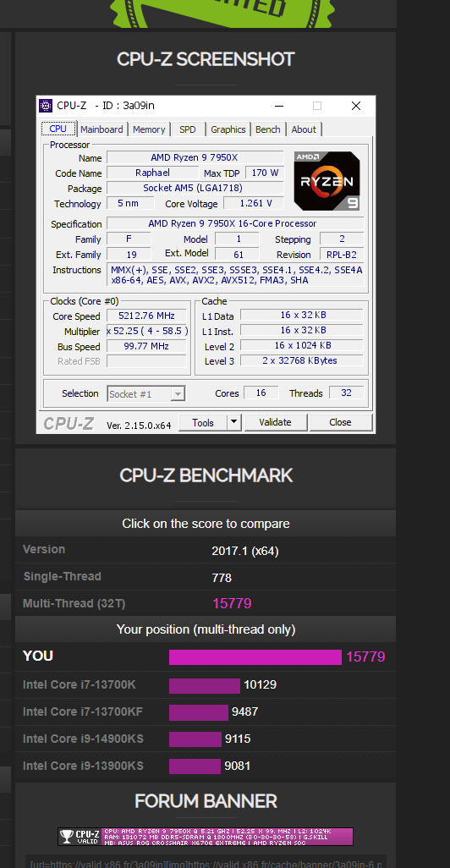Click the Tools button

[x=203, y=422]
